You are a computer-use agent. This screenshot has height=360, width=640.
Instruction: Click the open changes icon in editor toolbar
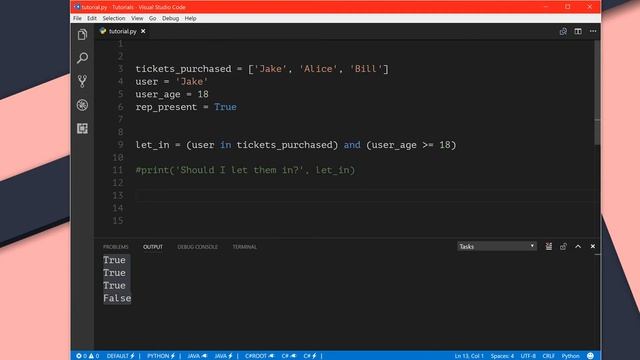coord(563,31)
